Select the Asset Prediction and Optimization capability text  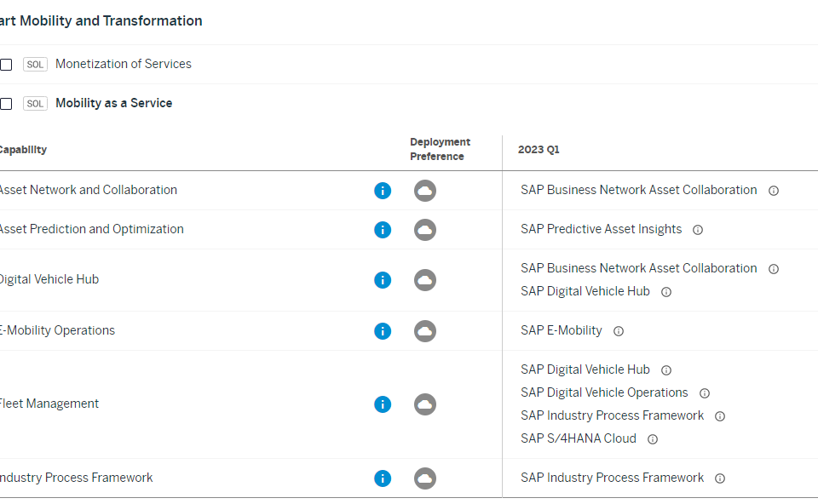(91, 229)
